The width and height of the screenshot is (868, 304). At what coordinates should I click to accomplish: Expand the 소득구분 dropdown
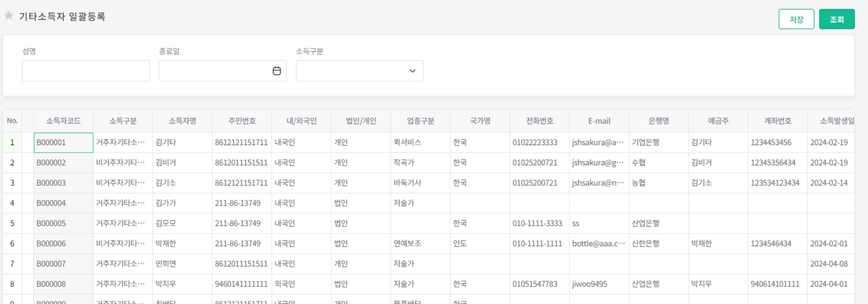(x=412, y=71)
